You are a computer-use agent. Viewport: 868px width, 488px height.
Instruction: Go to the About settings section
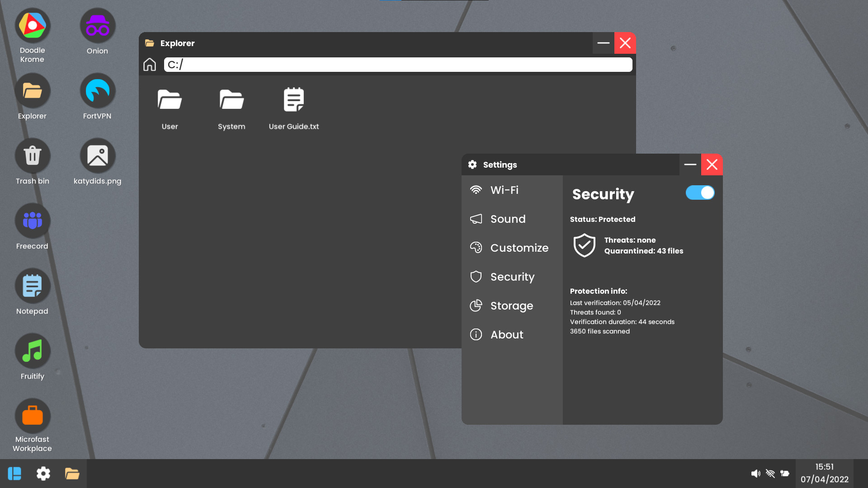[506, 334]
